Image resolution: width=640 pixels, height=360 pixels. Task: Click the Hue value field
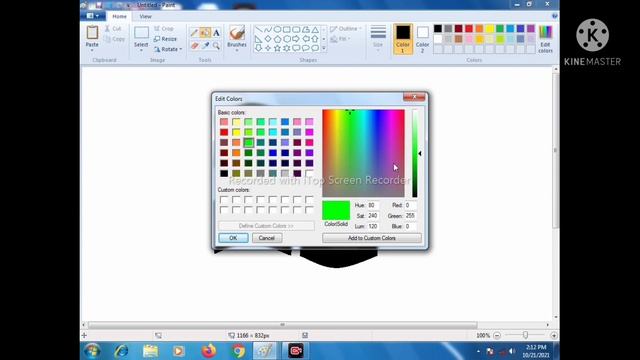point(373,205)
